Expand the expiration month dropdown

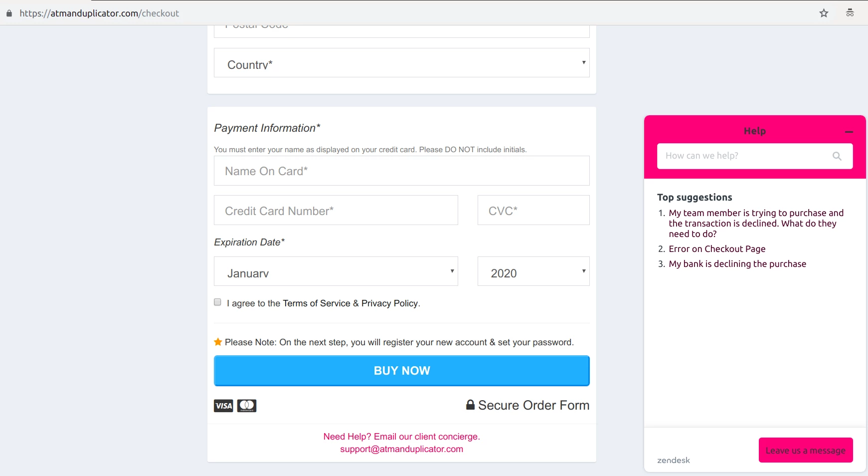tap(336, 271)
